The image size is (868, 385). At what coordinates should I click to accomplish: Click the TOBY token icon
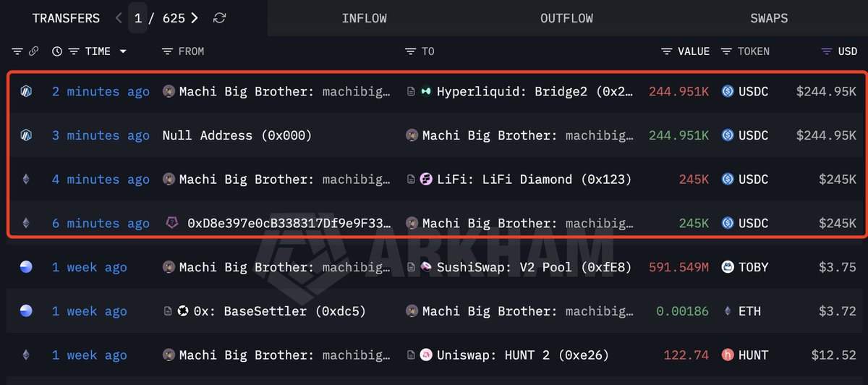(x=728, y=268)
